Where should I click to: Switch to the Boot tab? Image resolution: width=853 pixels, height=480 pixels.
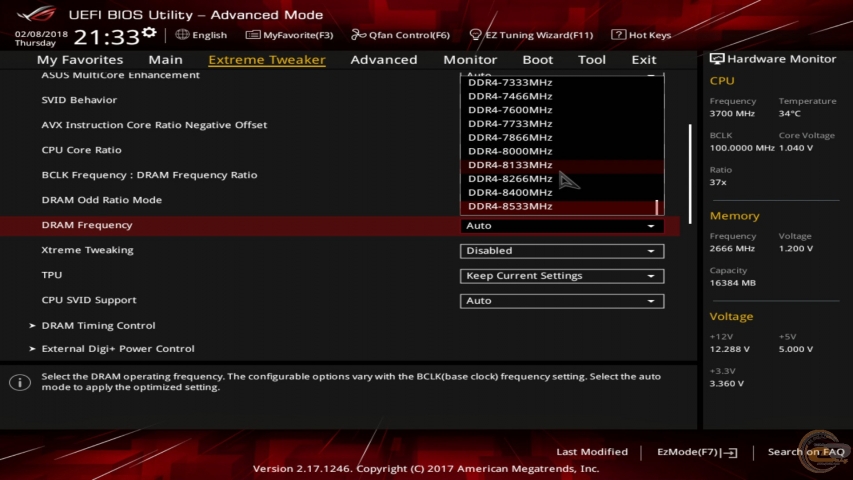(537, 59)
